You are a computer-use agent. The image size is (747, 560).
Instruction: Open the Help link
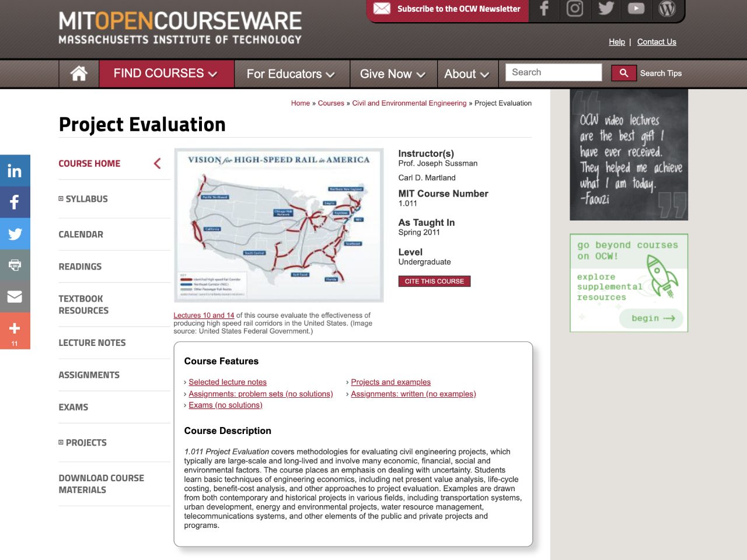617,42
